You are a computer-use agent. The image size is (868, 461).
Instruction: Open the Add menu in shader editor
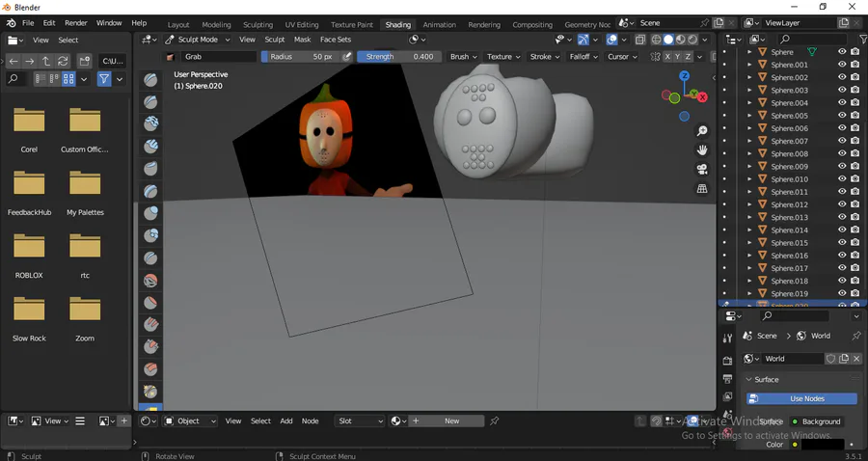(286, 421)
